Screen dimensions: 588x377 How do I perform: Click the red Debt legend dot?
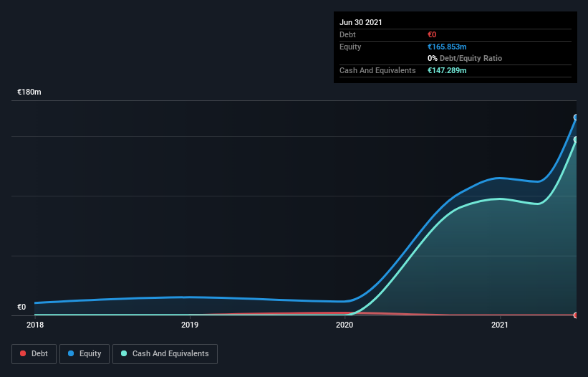(x=23, y=353)
